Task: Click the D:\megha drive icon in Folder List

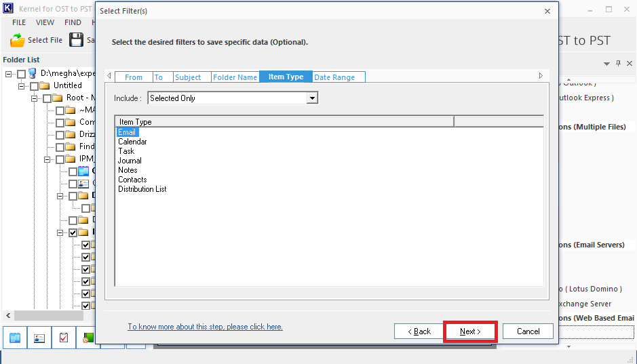Action: (x=33, y=73)
